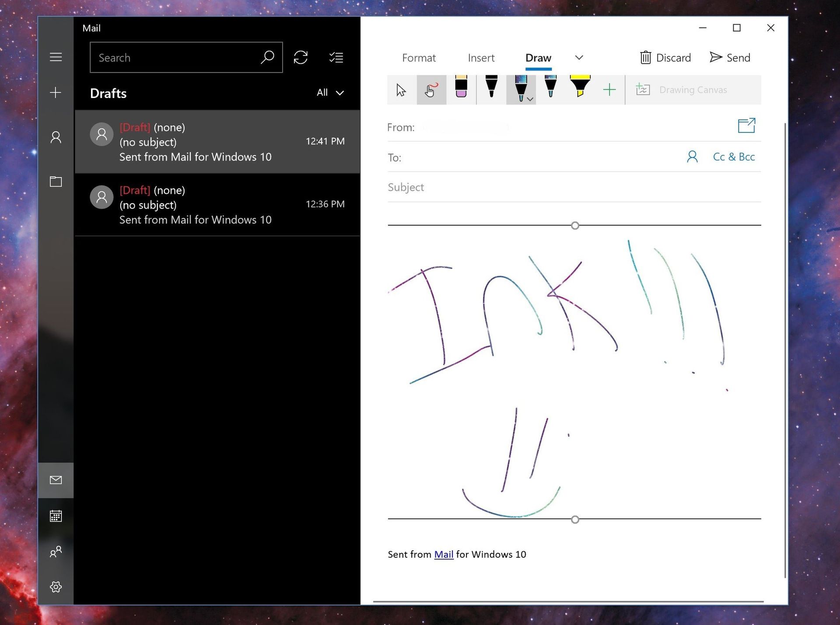Switch to Calendar view in the sidebar
840x625 pixels.
coord(56,516)
